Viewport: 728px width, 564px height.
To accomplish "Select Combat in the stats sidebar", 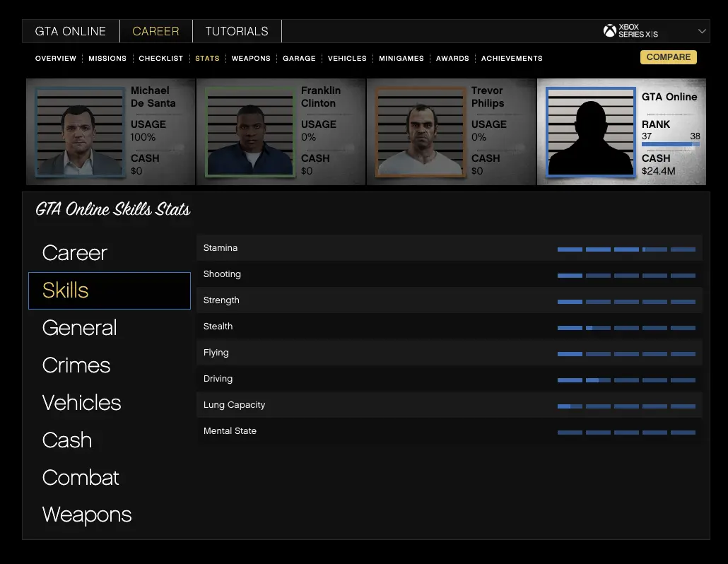I will pos(81,478).
